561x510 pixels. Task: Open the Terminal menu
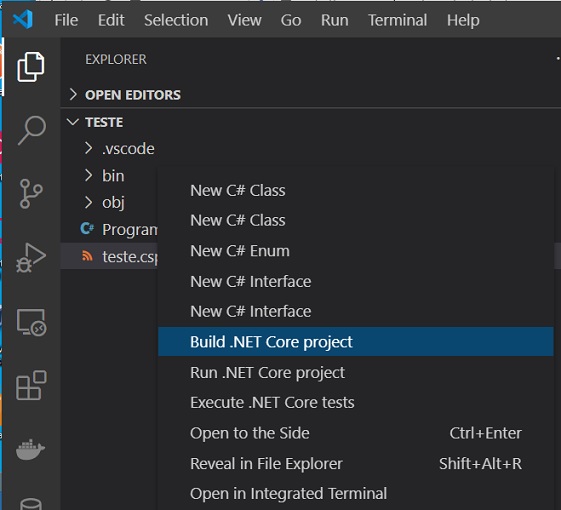coord(397,20)
